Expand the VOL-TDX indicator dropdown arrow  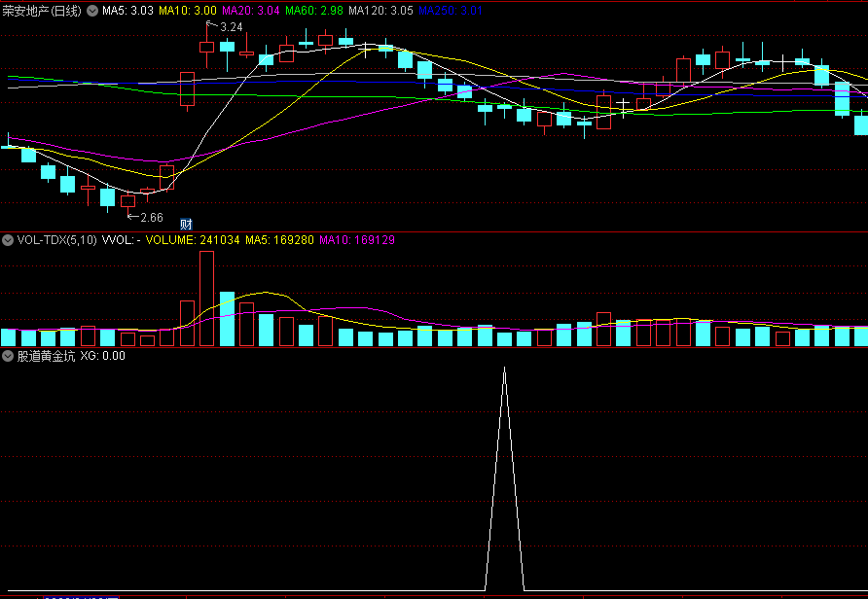[x=8, y=240]
